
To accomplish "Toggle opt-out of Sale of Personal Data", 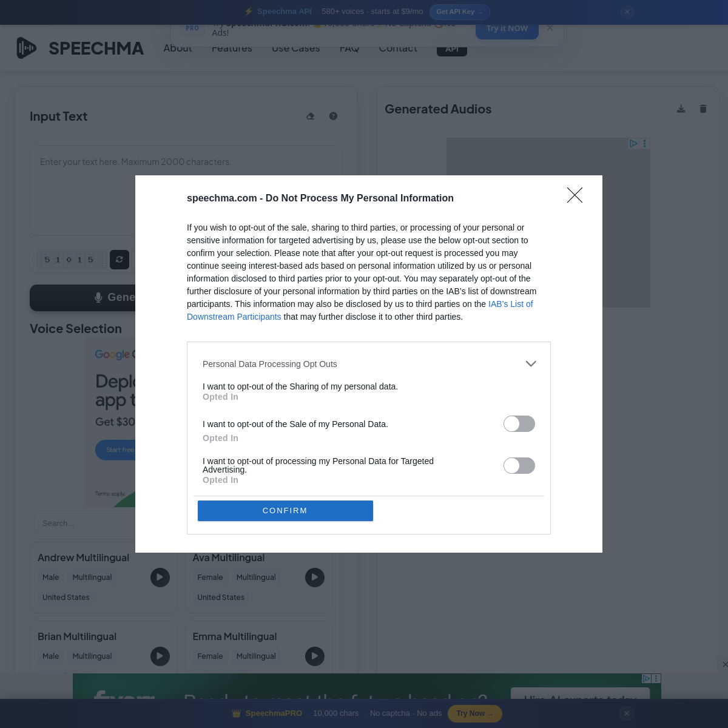I will click(519, 424).
